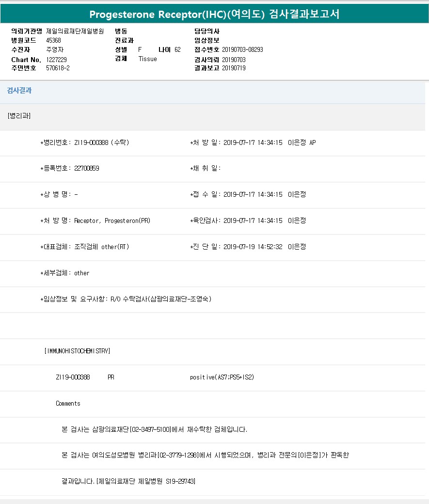This screenshot has width=429, height=504.
Task: Select result report date 20190719
Action: coord(234,68)
